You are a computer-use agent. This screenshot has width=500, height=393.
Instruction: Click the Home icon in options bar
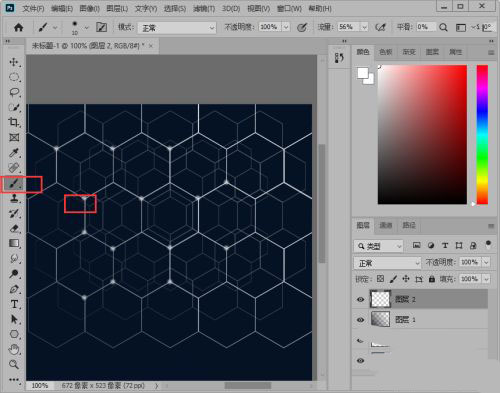pos(19,27)
